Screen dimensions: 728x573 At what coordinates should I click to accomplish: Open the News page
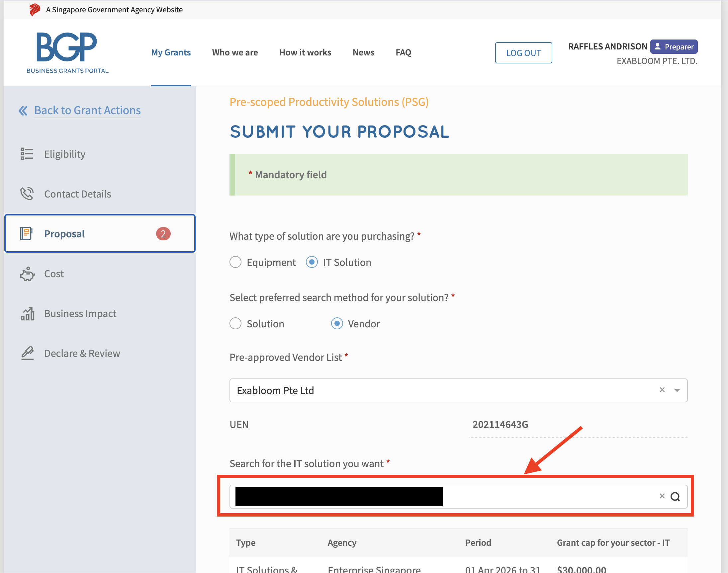[363, 52]
